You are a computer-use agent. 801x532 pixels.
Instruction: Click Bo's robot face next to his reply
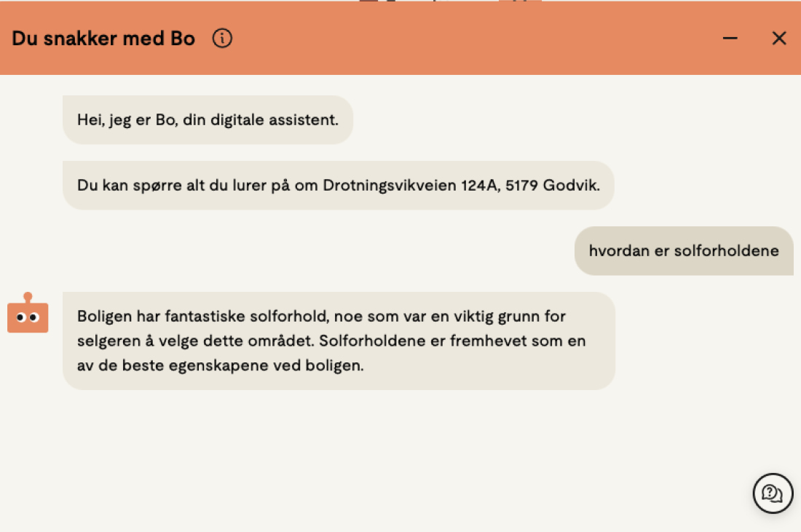[x=28, y=316]
